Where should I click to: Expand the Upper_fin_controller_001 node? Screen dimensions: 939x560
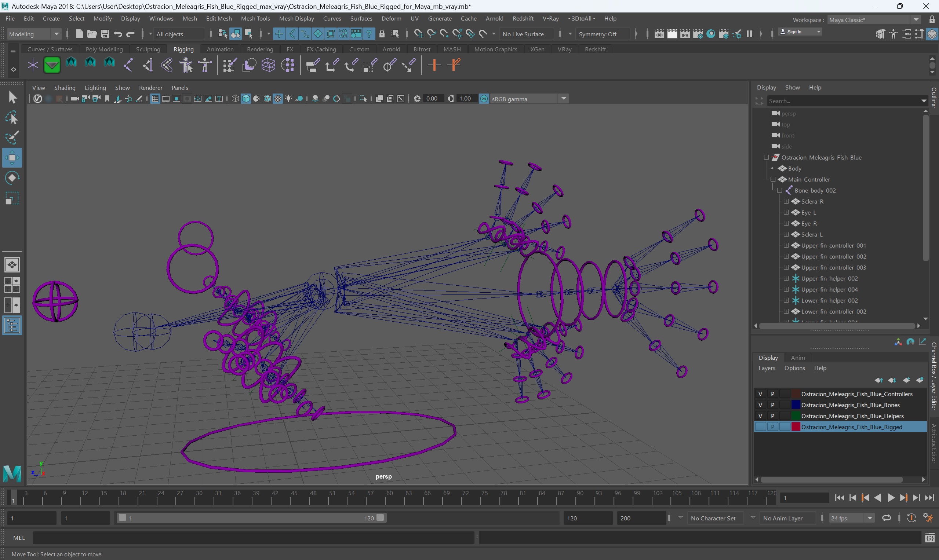(x=786, y=245)
